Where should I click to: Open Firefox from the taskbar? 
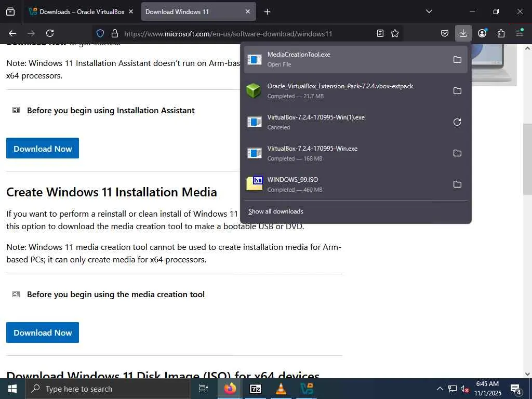230,389
